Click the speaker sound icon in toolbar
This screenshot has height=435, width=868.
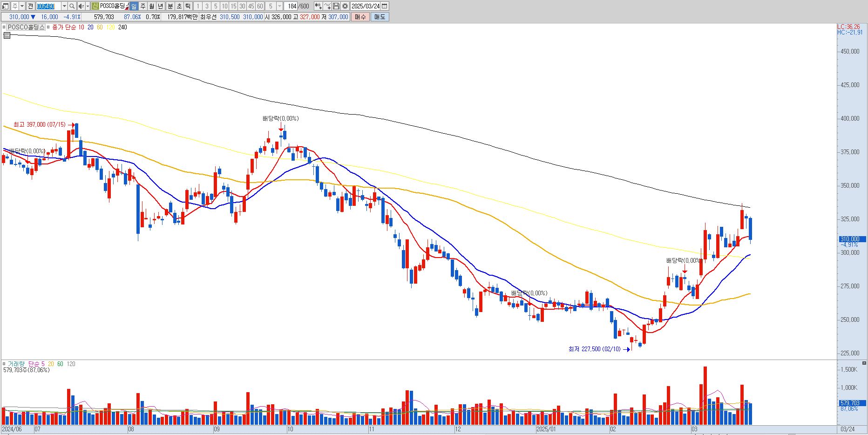(81, 6)
